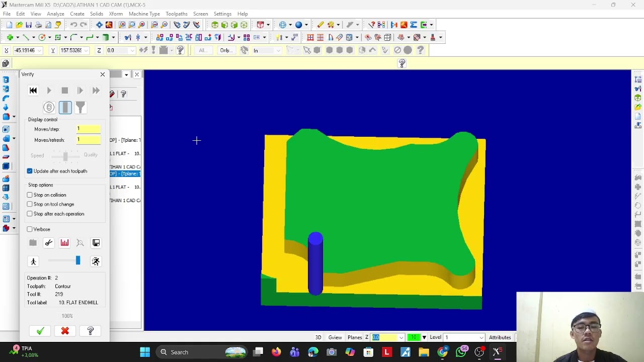Open Verify dialog help button
This screenshot has height=362, width=644.
click(91, 331)
